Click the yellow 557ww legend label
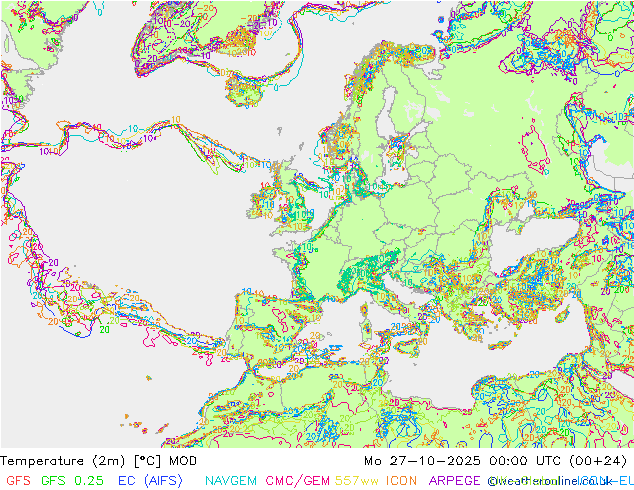 [x=357, y=481]
